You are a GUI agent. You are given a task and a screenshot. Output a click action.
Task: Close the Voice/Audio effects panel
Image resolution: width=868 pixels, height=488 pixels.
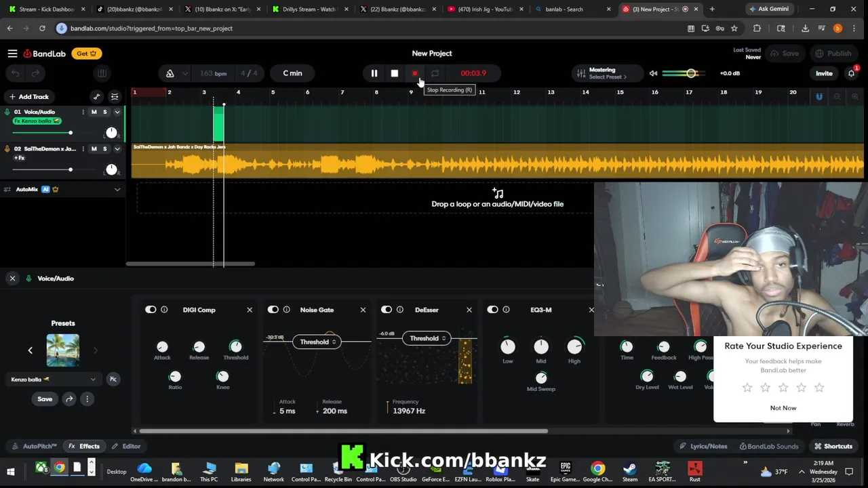coord(12,279)
